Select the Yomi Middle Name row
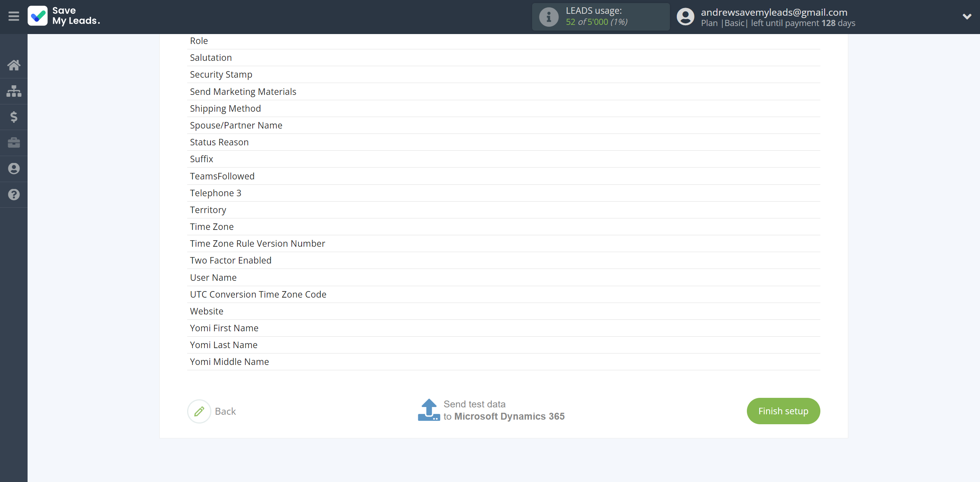980x482 pixels. [503, 362]
